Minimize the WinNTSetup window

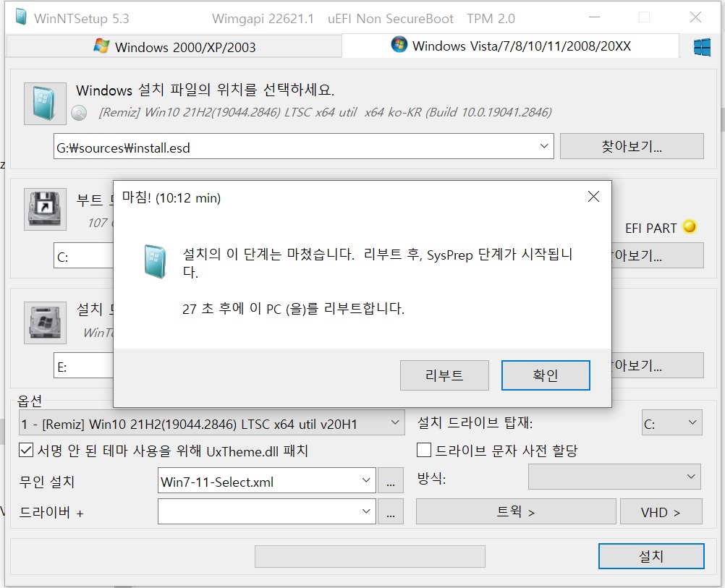tap(595, 17)
